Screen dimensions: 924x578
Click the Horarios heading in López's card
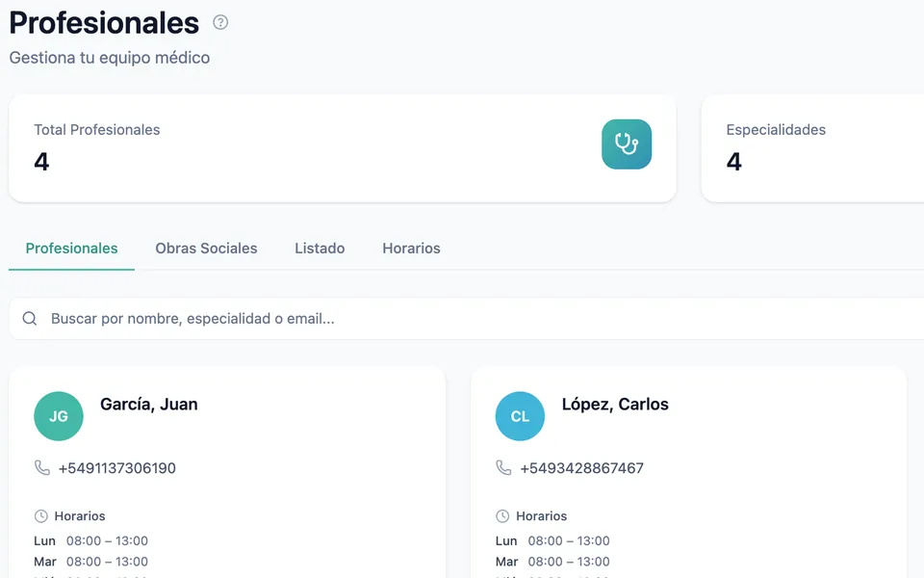(x=541, y=516)
